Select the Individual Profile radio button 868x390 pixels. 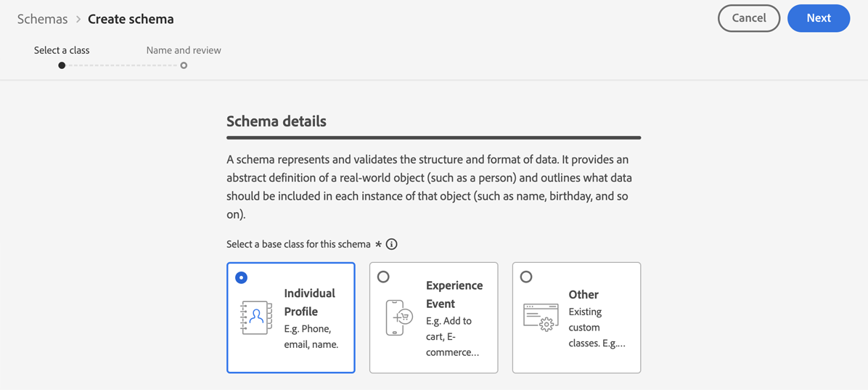[242, 277]
